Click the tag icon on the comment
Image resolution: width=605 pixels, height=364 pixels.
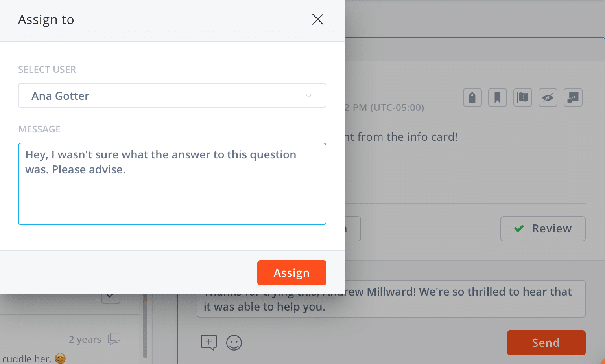click(x=472, y=97)
